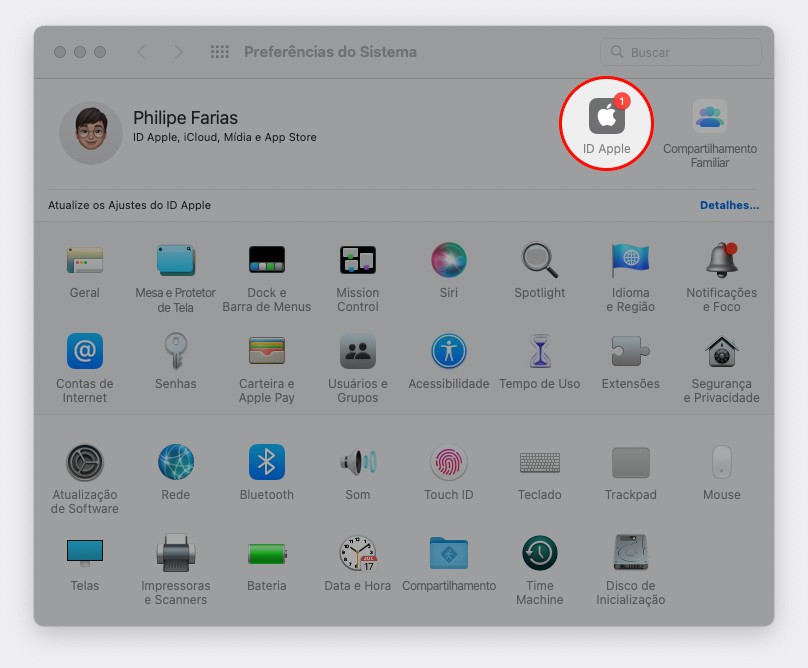Show all preferences with grid button

(x=220, y=52)
